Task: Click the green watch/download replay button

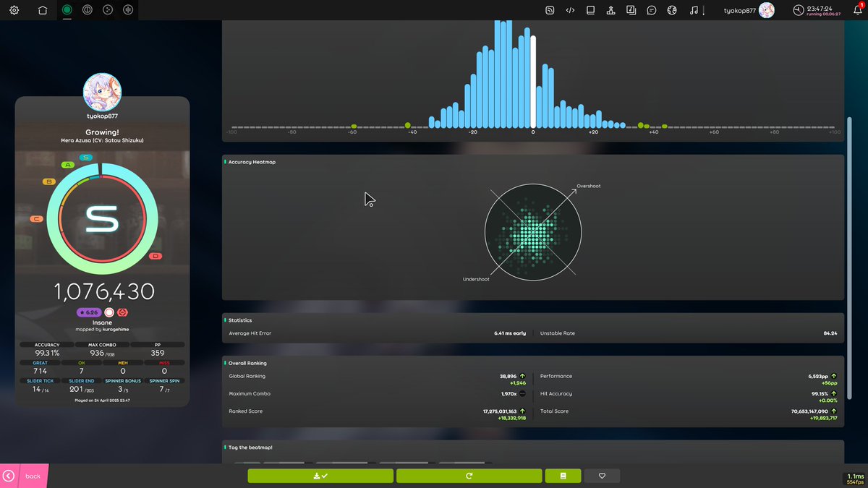Action: click(320, 476)
